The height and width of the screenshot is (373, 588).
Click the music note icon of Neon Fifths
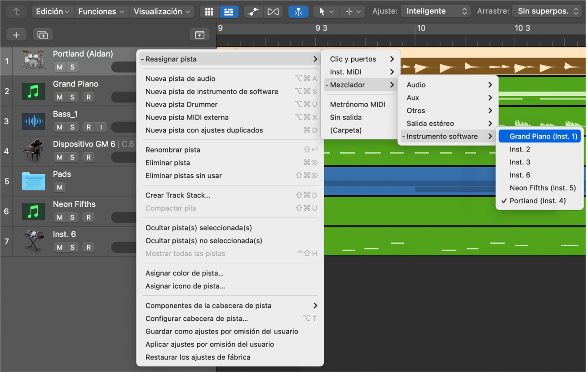34,211
